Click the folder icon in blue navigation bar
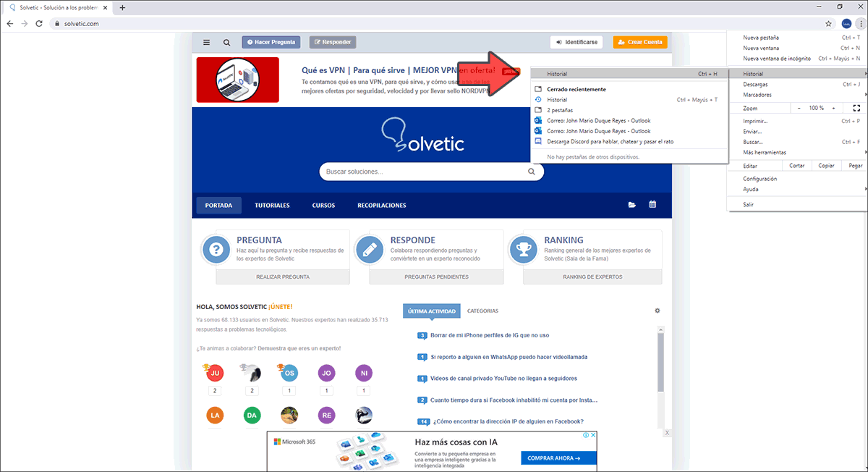The image size is (868, 472). [x=632, y=205]
